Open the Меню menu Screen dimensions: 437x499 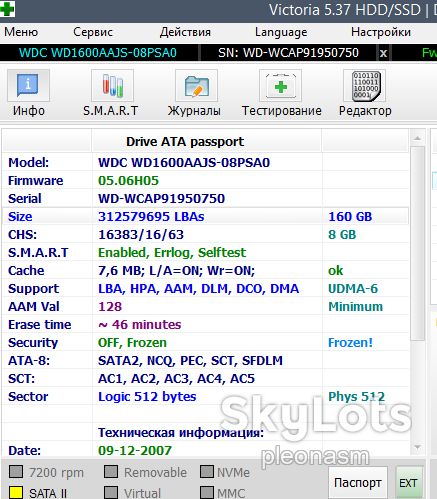[x=21, y=32]
